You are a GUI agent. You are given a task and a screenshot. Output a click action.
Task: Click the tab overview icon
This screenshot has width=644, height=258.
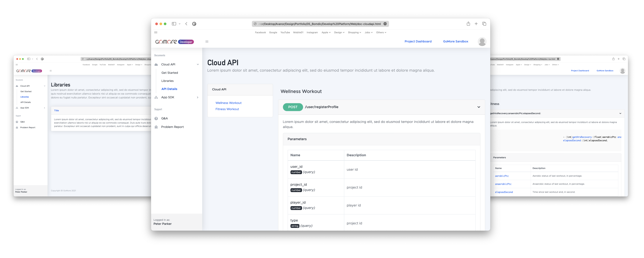[484, 24]
